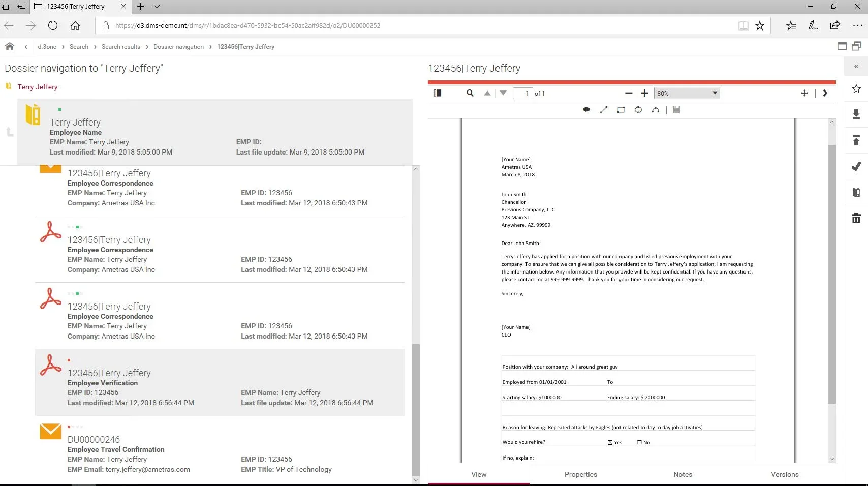Choose the line annotation tool

click(x=604, y=110)
